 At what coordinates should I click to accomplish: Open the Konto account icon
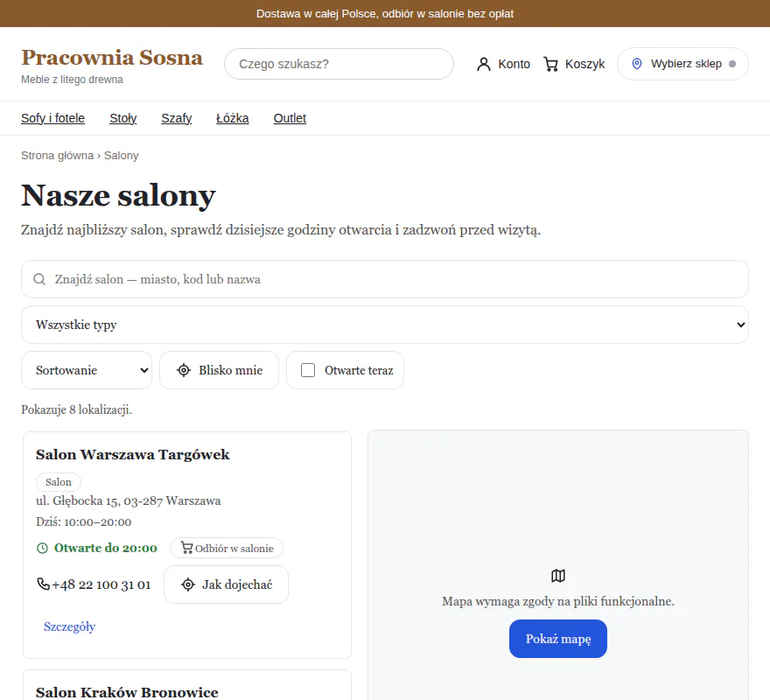[484, 65]
